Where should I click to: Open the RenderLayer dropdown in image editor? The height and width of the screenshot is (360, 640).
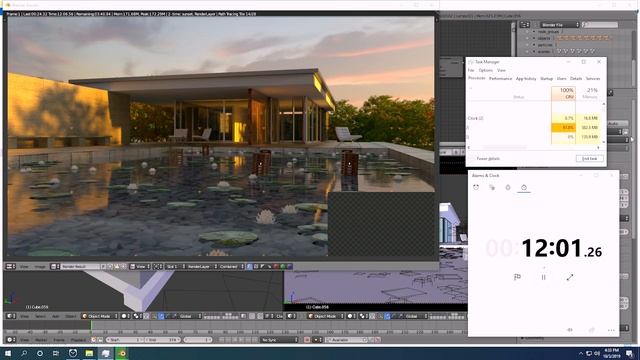point(202,267)
